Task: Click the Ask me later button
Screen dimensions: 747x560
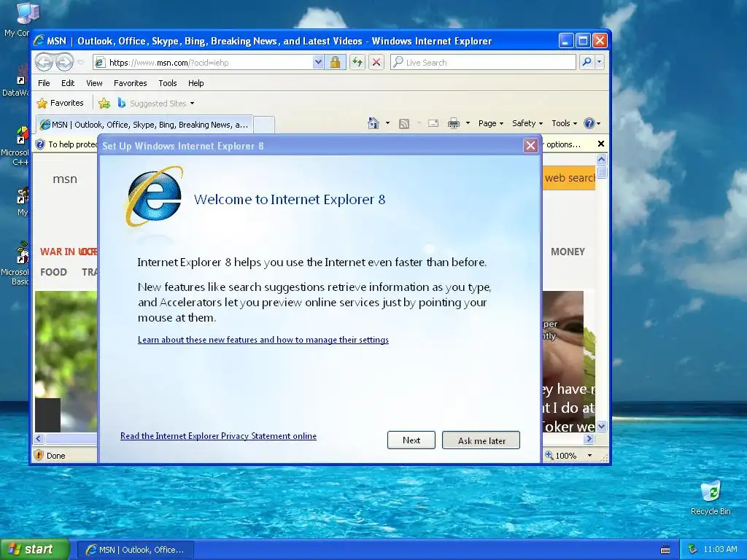Action: (481, 440)
